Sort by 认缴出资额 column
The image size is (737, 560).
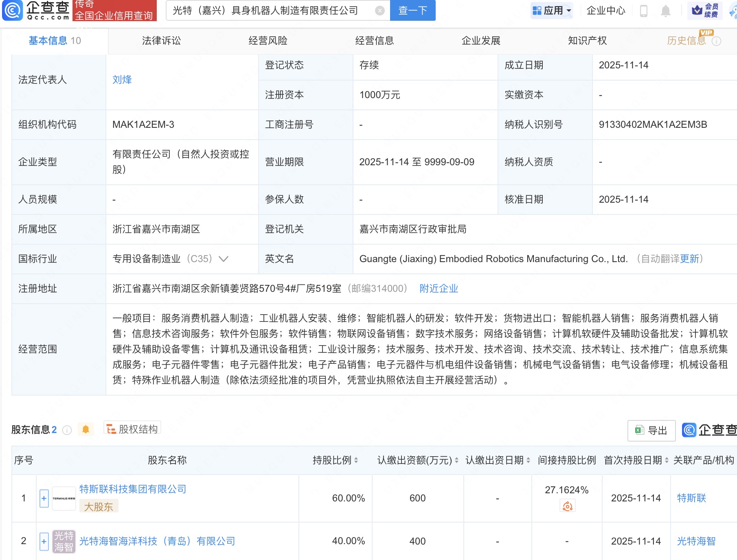[456, 460]
